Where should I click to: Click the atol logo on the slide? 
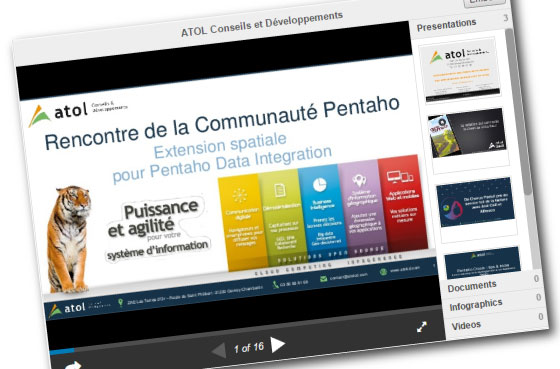pyautogui.click(x=58, y=114)
